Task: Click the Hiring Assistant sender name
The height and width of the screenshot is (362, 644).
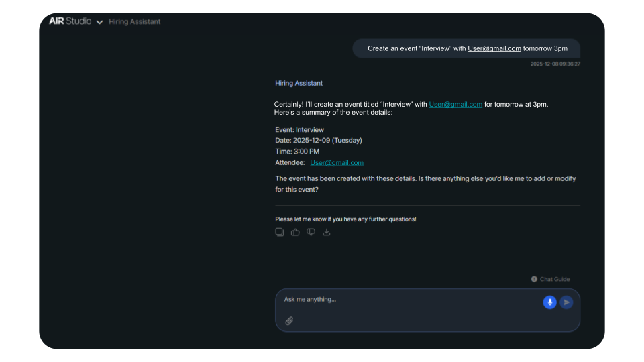Action: click(299, 83)
